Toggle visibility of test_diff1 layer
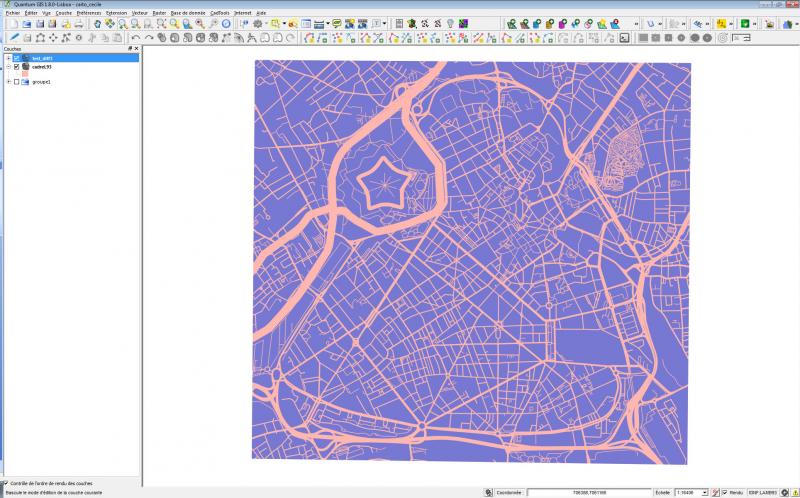The width and height of the screenshot is (800, 498). [x=16, y=58]
